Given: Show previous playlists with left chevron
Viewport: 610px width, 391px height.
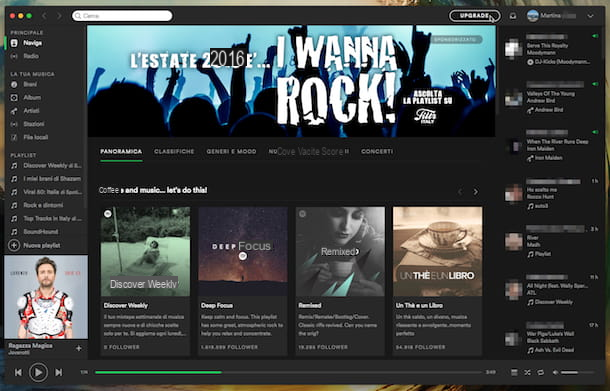Looking at the screenshot, I should click(x=460, y=191).
